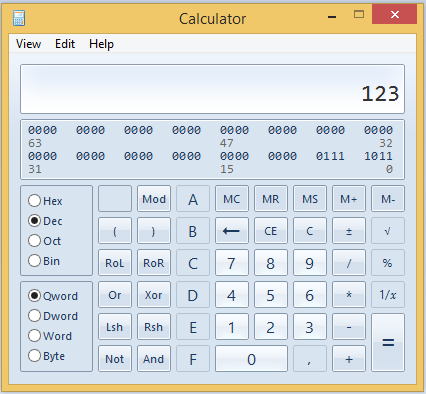Open the Help menu
426x394 pixels.
(x=101, y=44)
